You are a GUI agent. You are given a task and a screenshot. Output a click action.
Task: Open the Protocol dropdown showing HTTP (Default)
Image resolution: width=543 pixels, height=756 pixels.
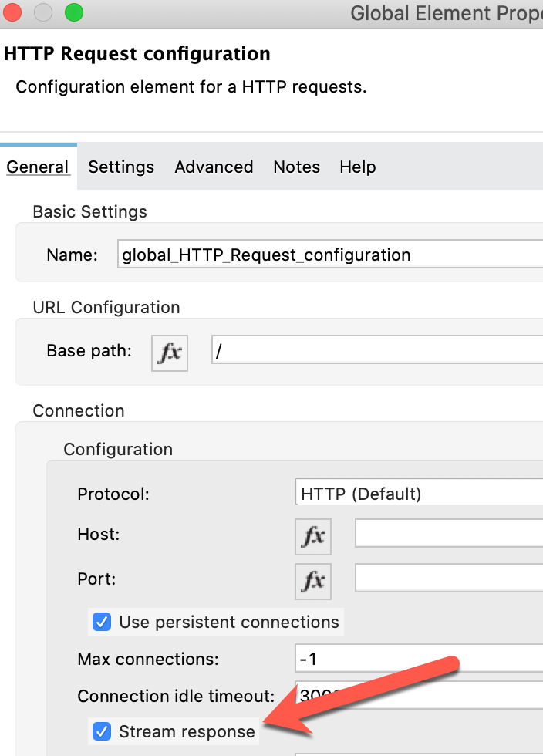(418, 493)
